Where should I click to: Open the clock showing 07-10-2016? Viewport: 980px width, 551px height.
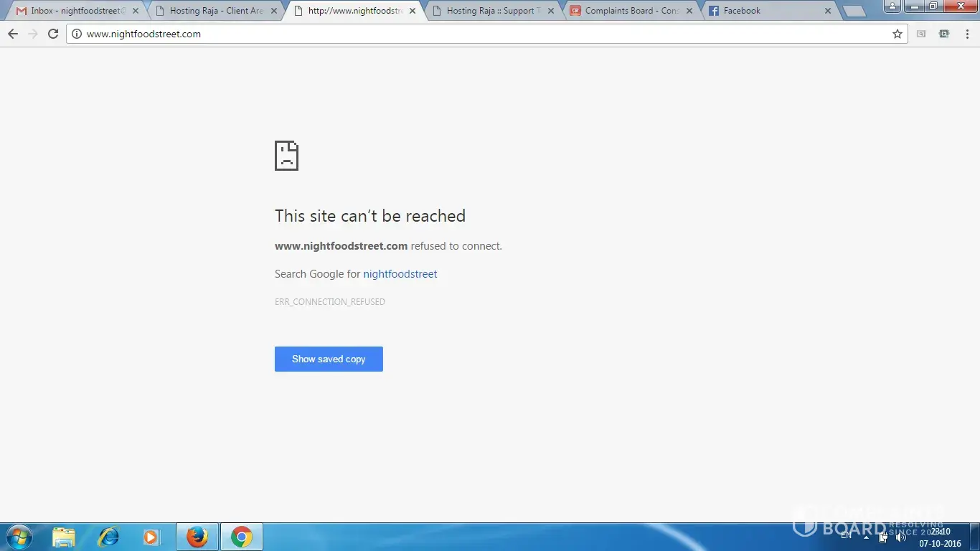tap(940, 537)
